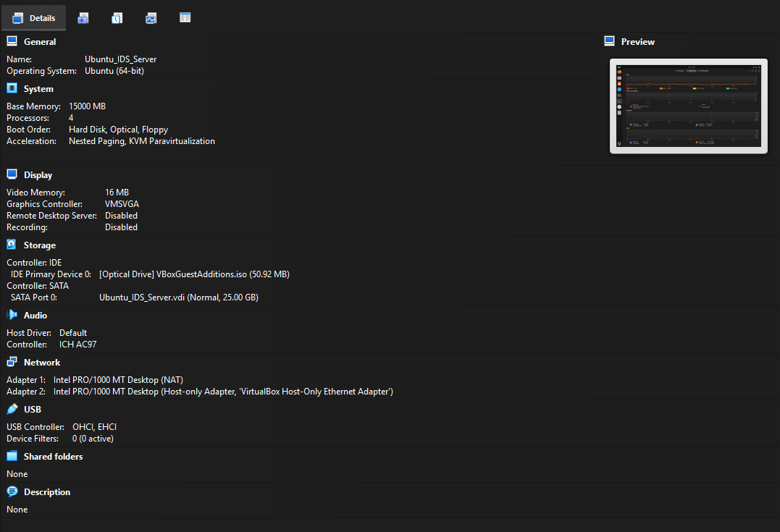Screen dimensions: 780x532
Task: Click the Host Driver Default value
Action: (x=73, y=333)
